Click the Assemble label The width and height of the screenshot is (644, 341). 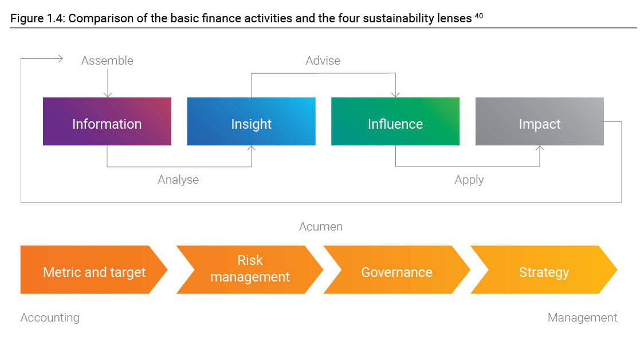(107, 61)
